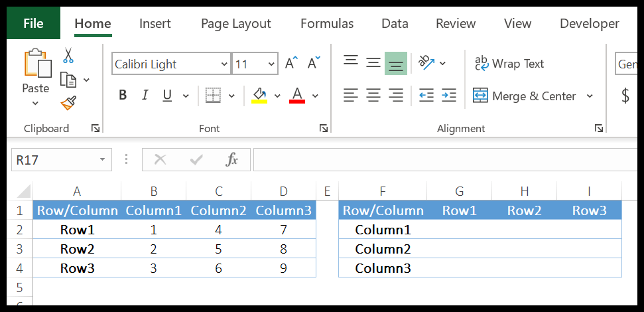Image resolution: width=644 pixels, height=312 pixels.
Task: Toggle Wrap Text
Action: 509,64
